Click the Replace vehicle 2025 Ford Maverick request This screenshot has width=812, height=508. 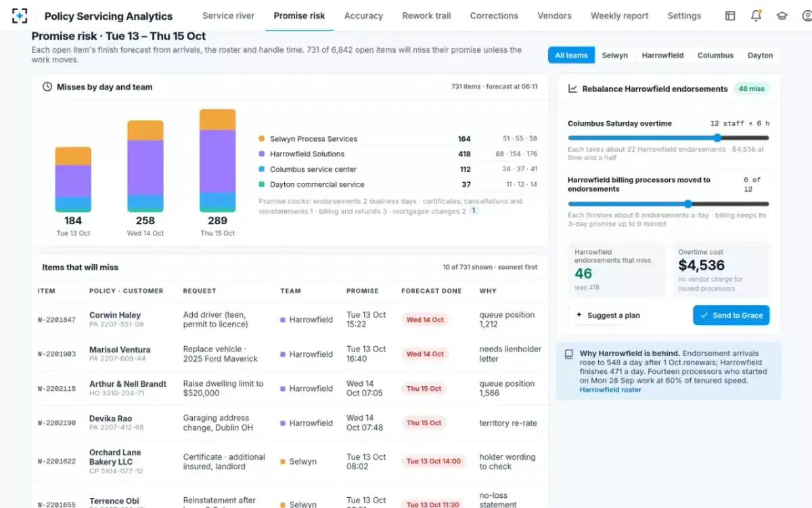[x=221, y=354]
